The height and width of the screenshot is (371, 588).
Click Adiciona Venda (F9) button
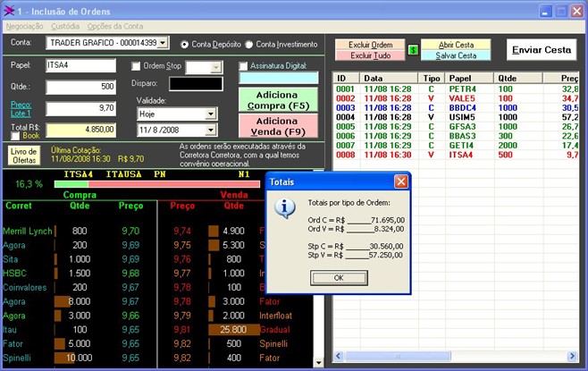click(x=278, y=126)
